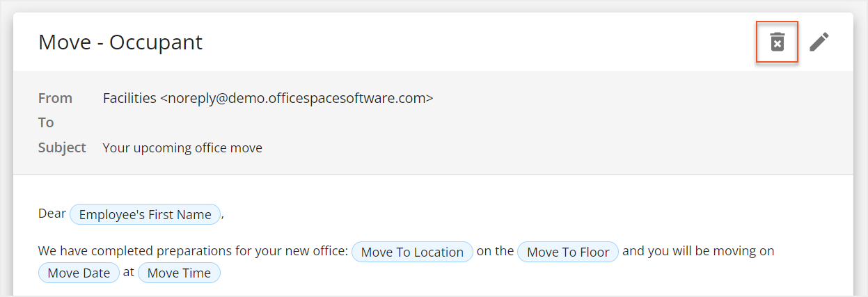Click the text "on the" between tags
868x297 pixels.
[x=495, y=251]
